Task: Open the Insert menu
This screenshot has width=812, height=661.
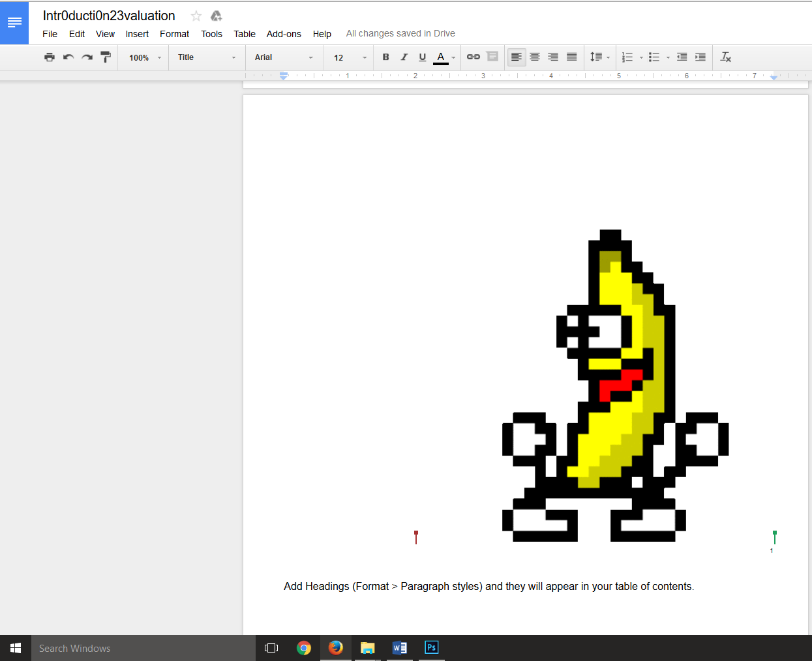Action: coord(137,34)
